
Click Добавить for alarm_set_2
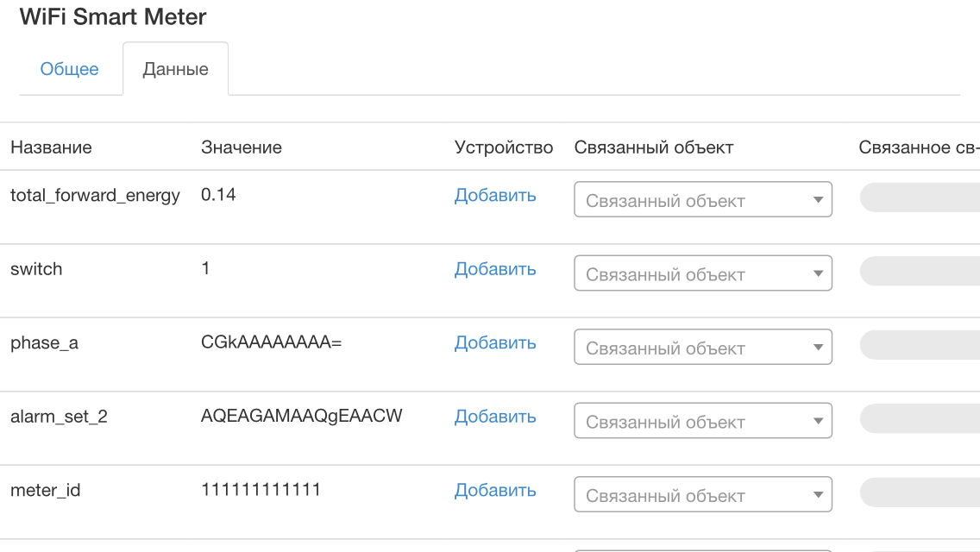point(494,417)
